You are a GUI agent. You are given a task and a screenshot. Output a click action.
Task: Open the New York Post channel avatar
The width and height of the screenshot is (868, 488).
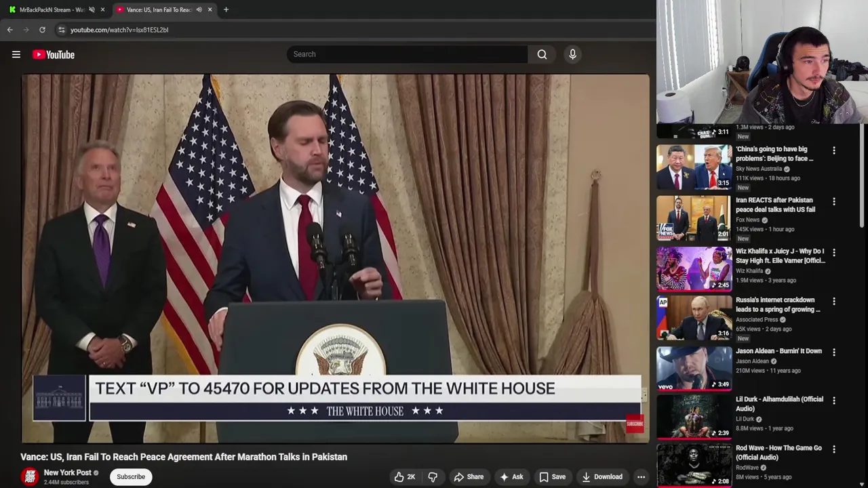point(30,476)
